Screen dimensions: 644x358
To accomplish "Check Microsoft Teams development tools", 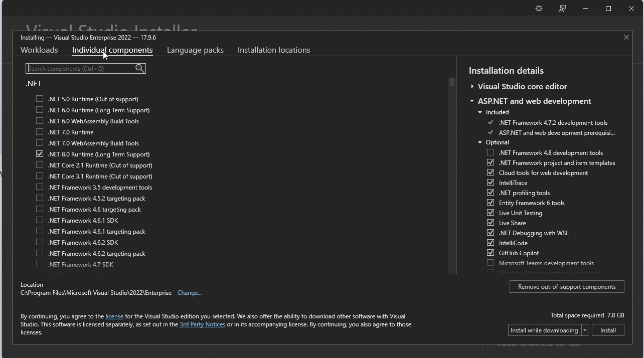I will [491, 263].
